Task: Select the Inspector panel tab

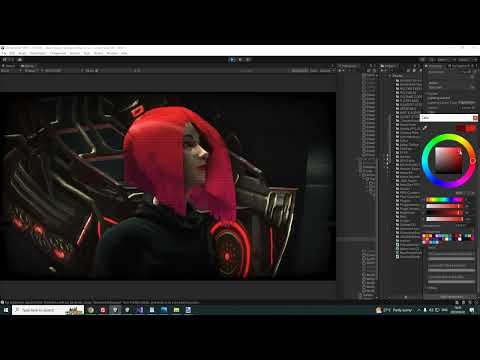Action: click(435, 66)
